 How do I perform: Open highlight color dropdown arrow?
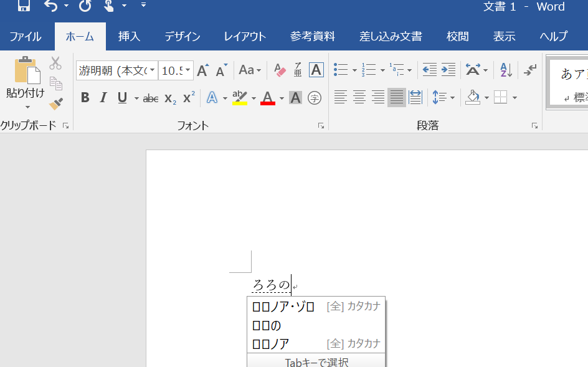(x=254, y=98)
